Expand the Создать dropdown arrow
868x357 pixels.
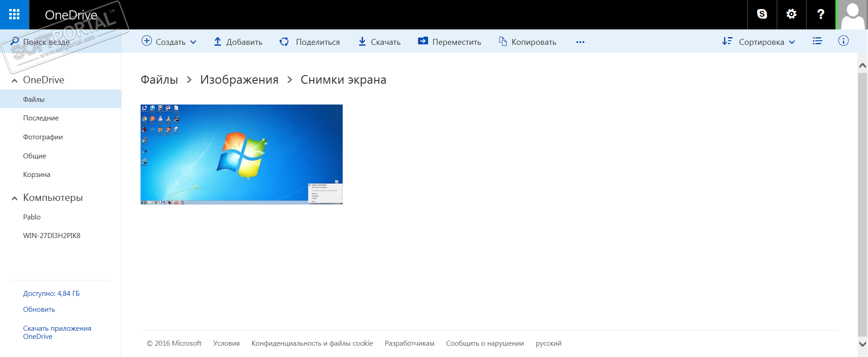193,42
